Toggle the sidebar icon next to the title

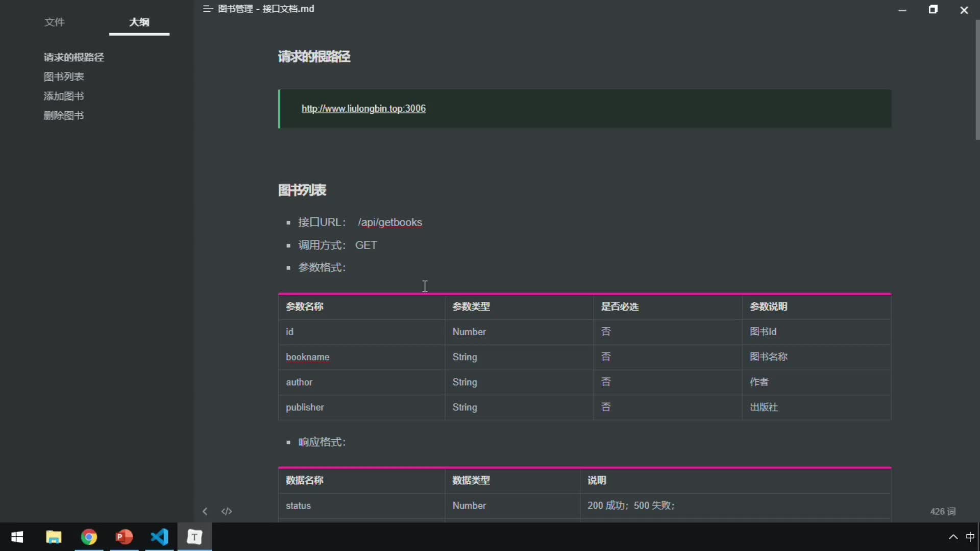(x=207, y=9)
